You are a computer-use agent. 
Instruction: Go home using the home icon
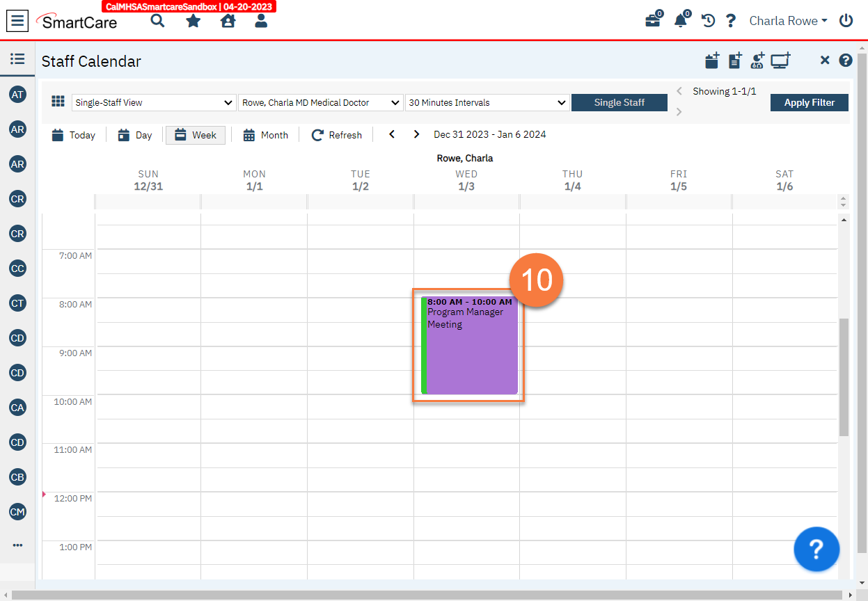228,21
